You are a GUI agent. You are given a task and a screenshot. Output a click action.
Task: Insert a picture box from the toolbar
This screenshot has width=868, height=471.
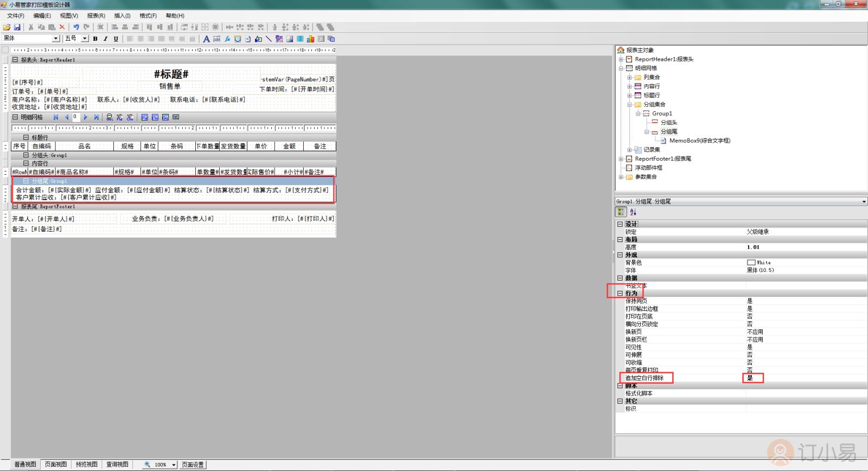[x=290, y=39]
